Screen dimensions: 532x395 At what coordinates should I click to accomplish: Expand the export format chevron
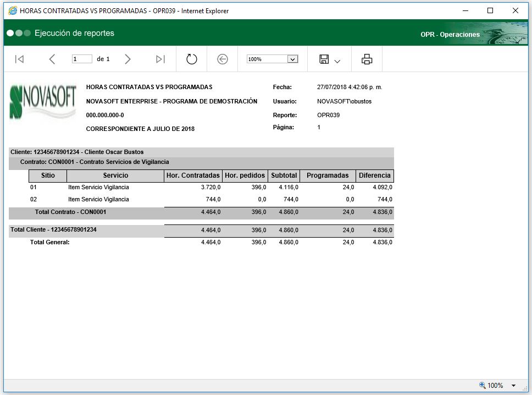click(x=337, y=61)
